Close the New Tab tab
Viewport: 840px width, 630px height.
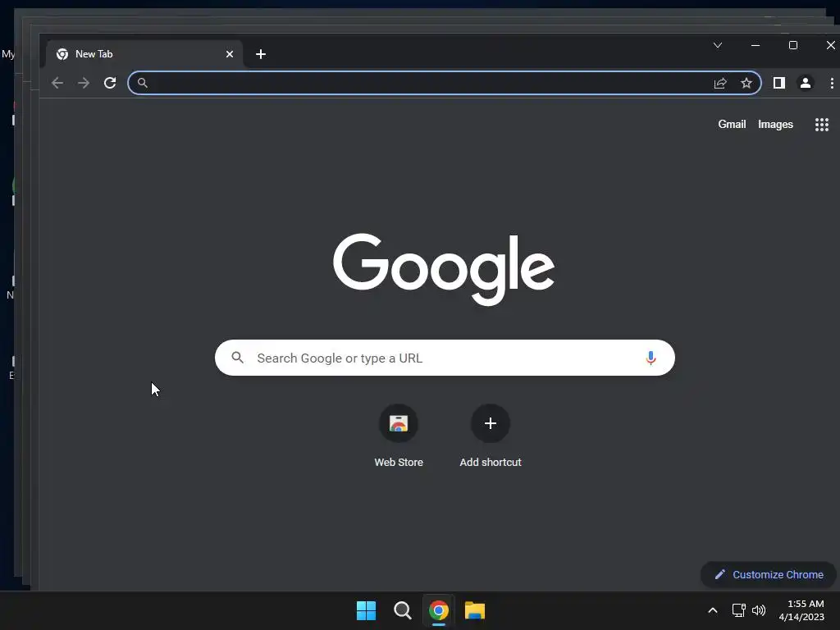230,54
